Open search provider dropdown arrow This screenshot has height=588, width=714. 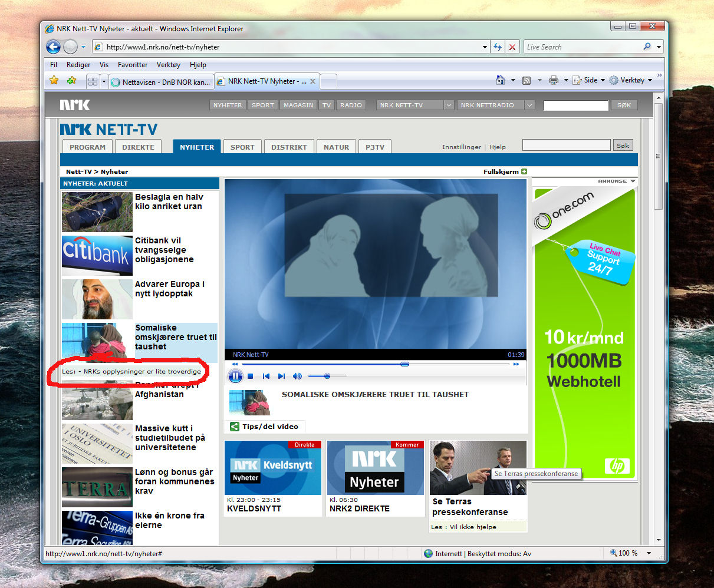click(x=659, y=47)
